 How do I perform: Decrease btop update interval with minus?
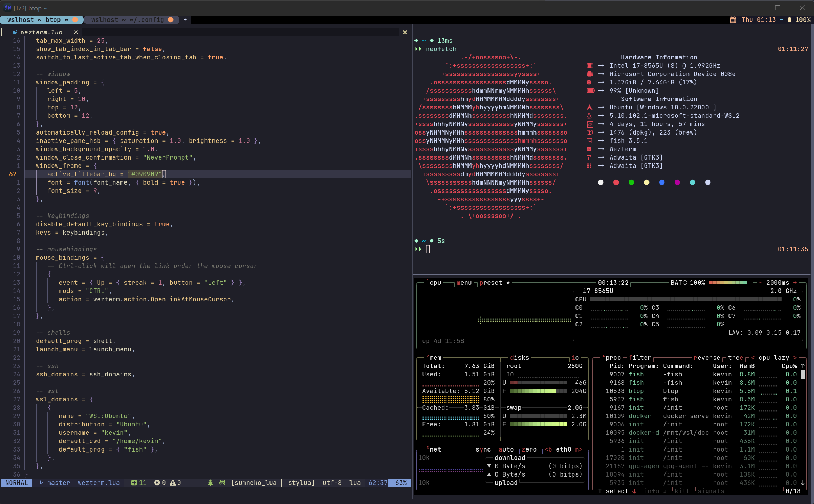tap(760, 283)
